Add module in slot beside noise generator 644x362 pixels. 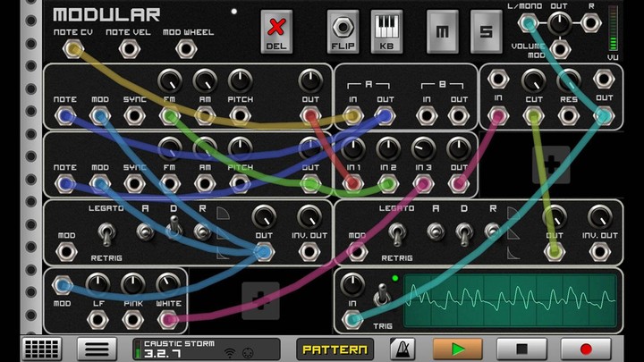point(261,301)
